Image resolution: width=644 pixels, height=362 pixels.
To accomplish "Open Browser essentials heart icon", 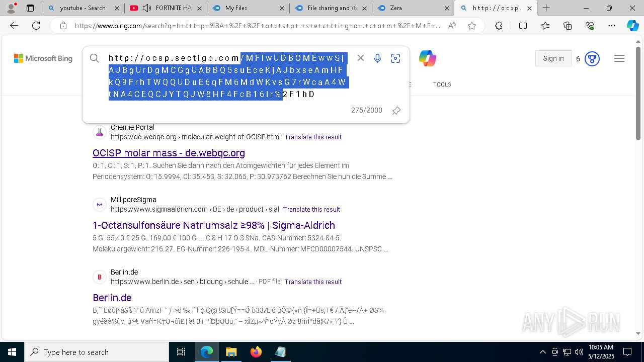I will coord(590,26).
